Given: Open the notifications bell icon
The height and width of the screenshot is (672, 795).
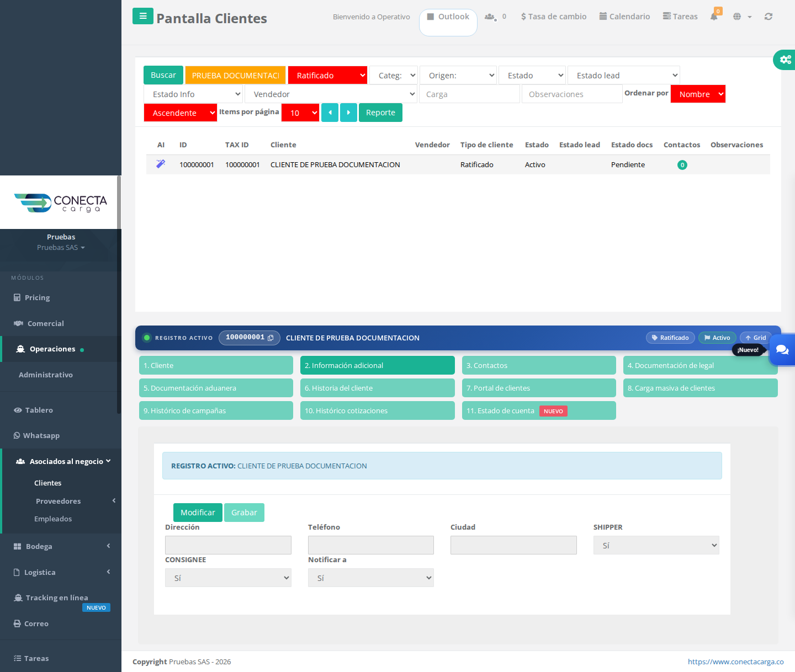Looking at the screenshot, I should [x=714, y=16].
